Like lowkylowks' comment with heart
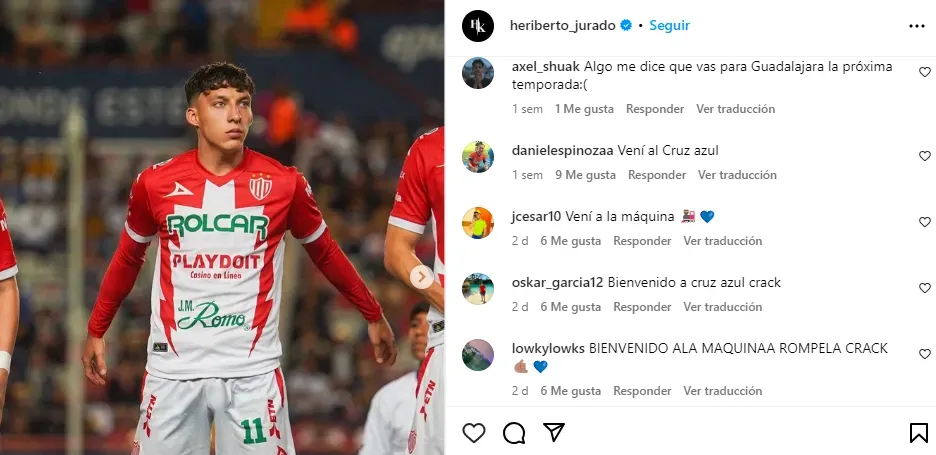The height and width of the screenshot is (455, 936). click(925, 354)
